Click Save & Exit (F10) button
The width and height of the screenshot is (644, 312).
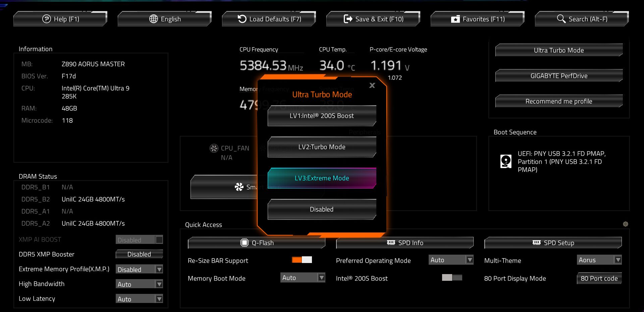point(373,19)
